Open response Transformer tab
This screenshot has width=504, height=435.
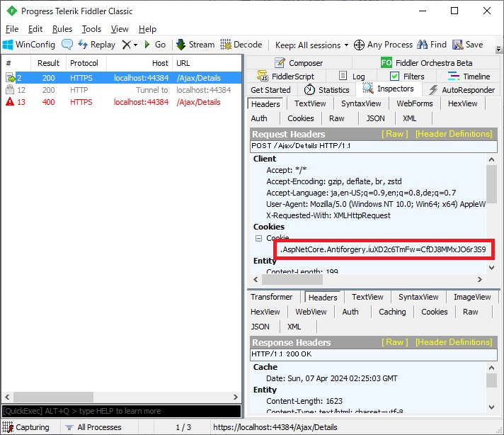(271, 297)
